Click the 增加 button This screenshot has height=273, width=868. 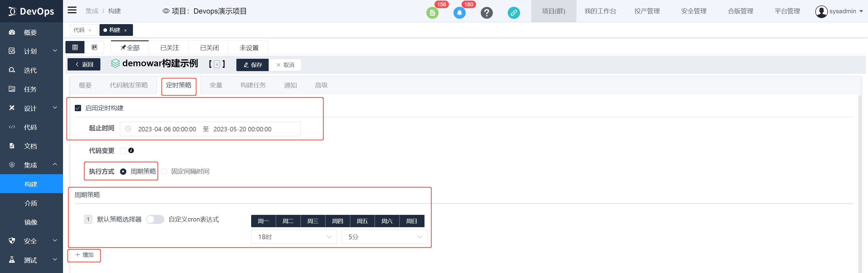point(84,255)
